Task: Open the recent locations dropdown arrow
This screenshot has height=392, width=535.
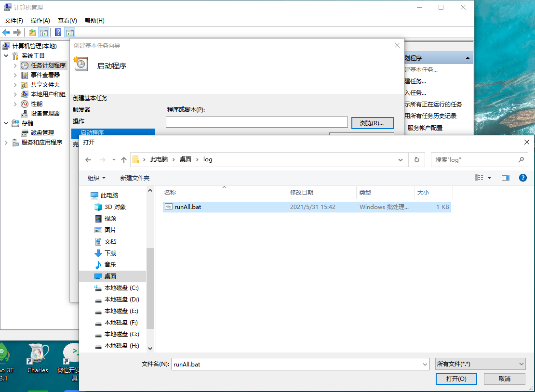Action: (x=114, y=159)
